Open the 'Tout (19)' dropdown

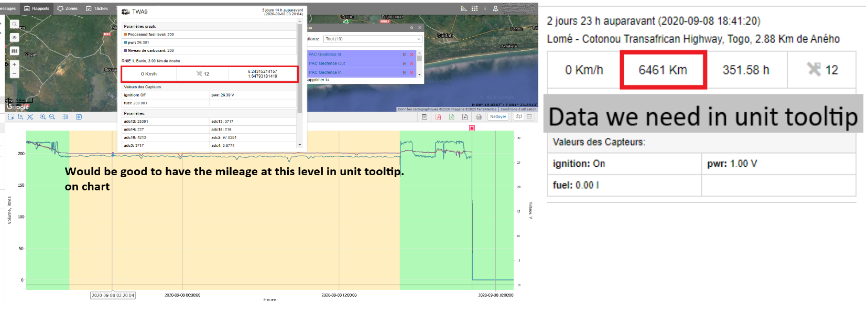coord(372,39)
